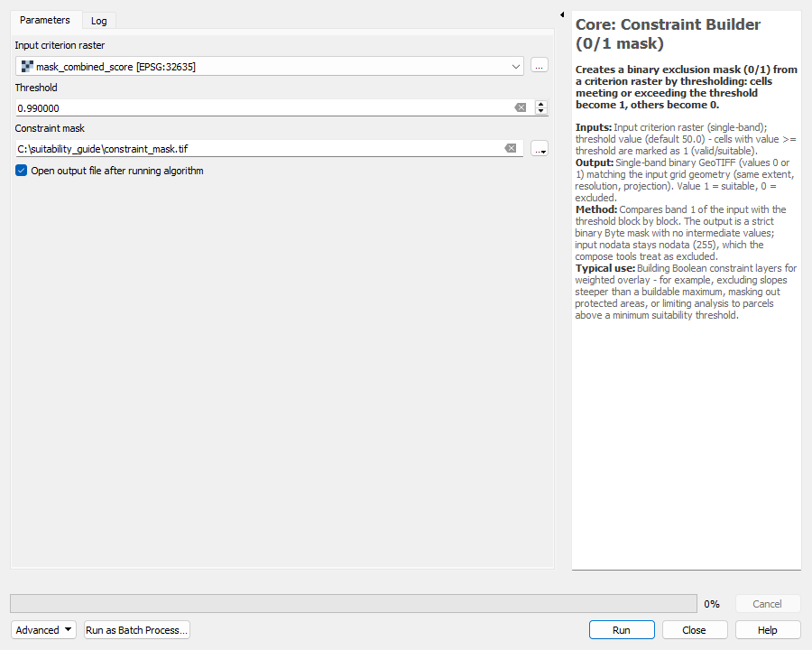Click the 0% progress text

pos(712,604)
